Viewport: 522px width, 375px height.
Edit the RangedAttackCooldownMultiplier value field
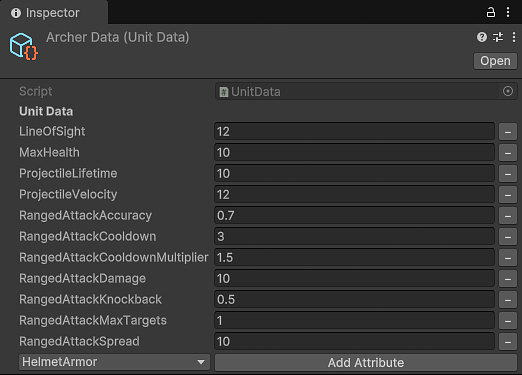click(x=354, y=257)
